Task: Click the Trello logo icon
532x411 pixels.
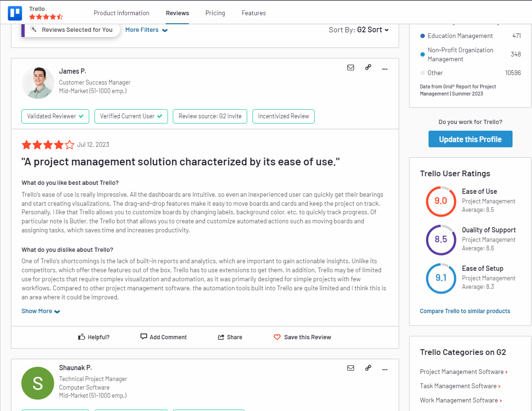Action: [x=15, y=13]
